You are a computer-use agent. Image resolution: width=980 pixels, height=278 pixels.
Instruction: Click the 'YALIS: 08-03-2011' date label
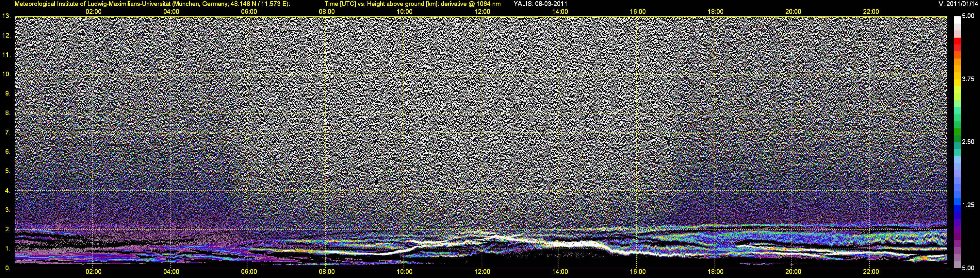point(540,4)
